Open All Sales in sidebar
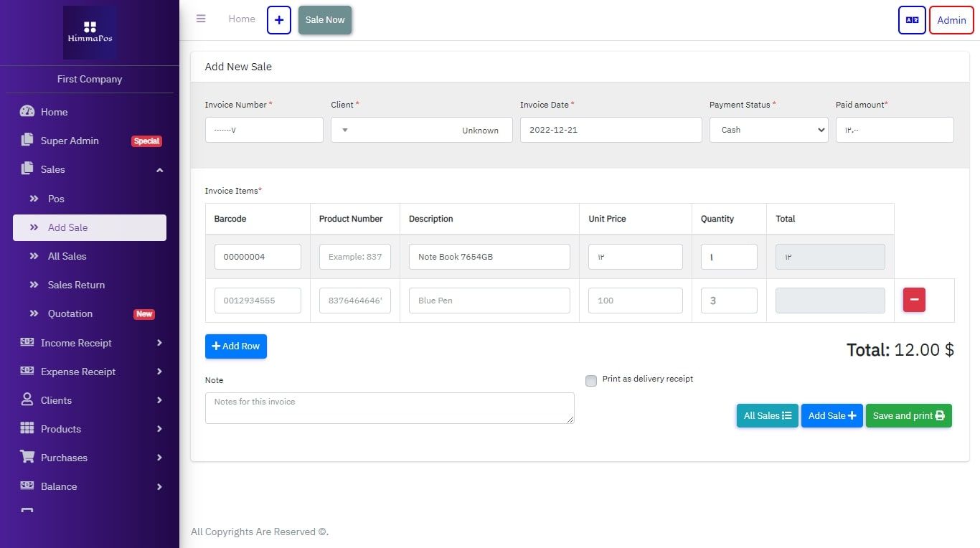This screenshot has height=548, width=980. [x=67, y=256]
